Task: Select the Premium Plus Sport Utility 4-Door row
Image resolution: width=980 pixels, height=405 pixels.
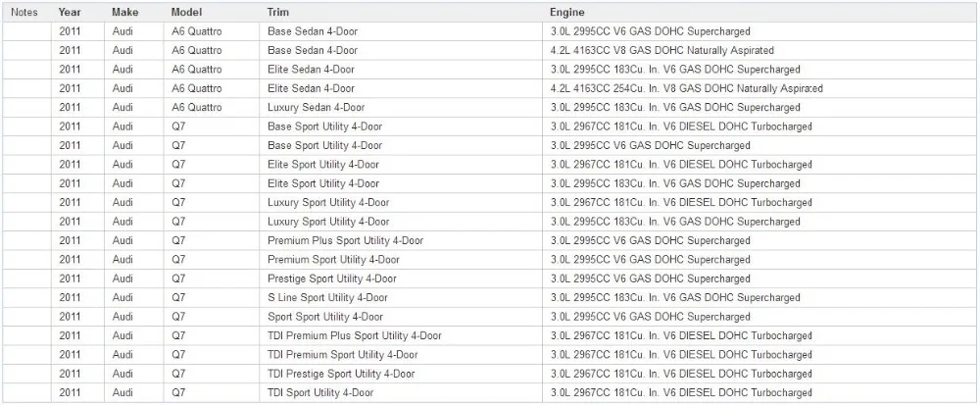Action: point(489,240)
